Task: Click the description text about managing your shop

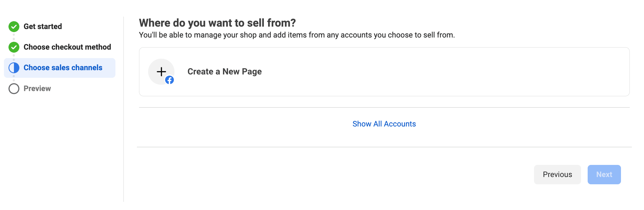Action: pos(297,35)
